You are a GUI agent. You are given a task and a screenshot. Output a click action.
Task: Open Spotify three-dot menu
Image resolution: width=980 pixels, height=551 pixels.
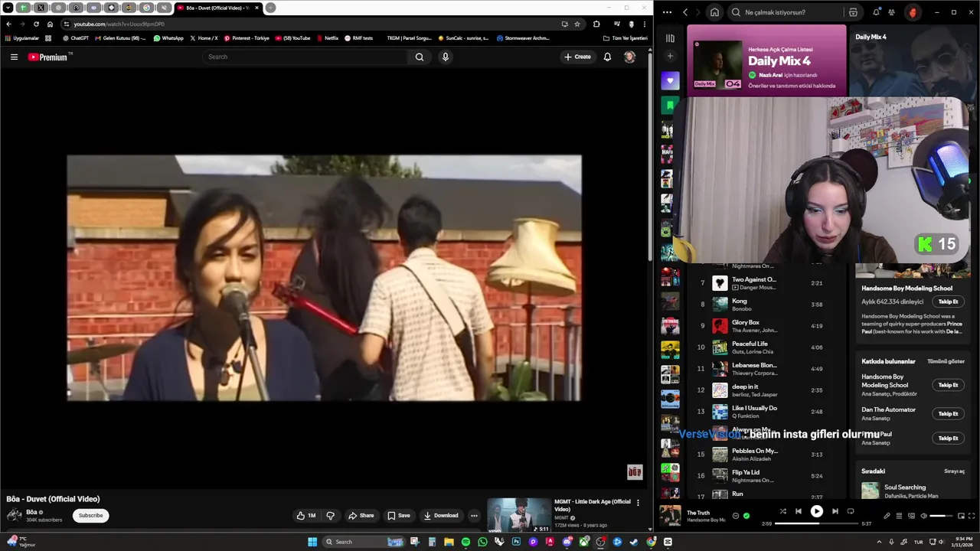coord(668,12)
